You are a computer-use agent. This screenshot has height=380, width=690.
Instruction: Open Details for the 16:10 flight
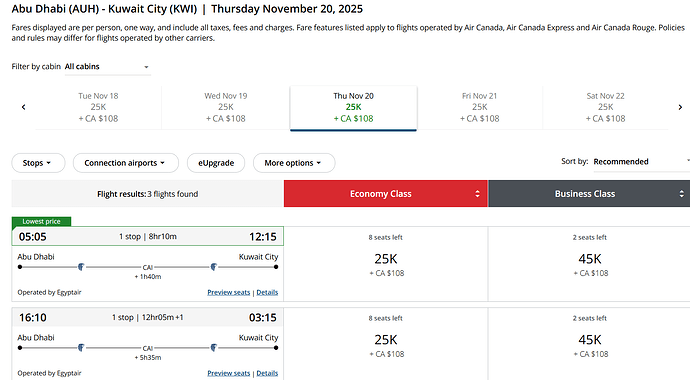(267, 373)
